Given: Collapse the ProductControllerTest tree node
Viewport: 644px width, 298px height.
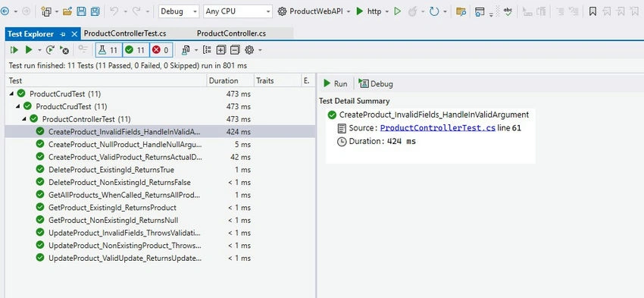Looking at the screenshot, I should 24,119.
